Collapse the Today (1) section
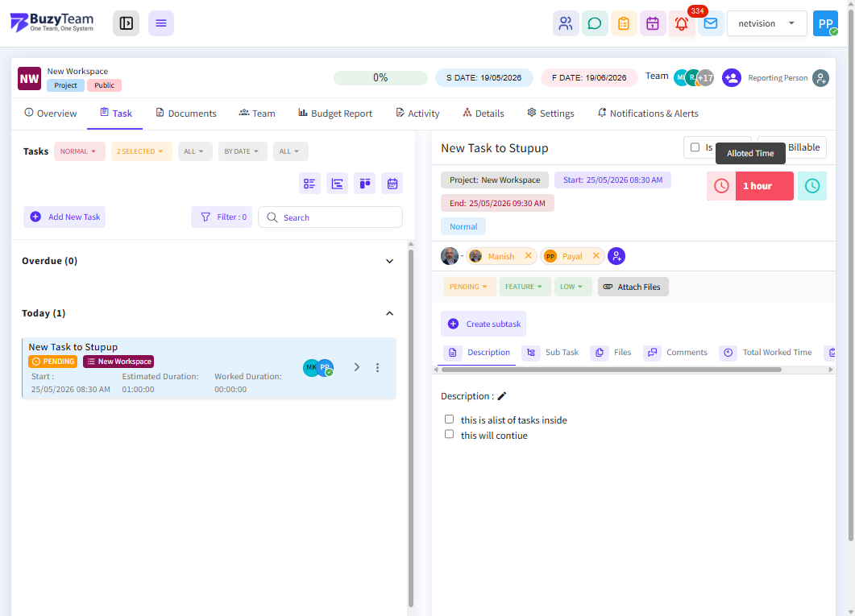855x616 pixels. point(389,313)
